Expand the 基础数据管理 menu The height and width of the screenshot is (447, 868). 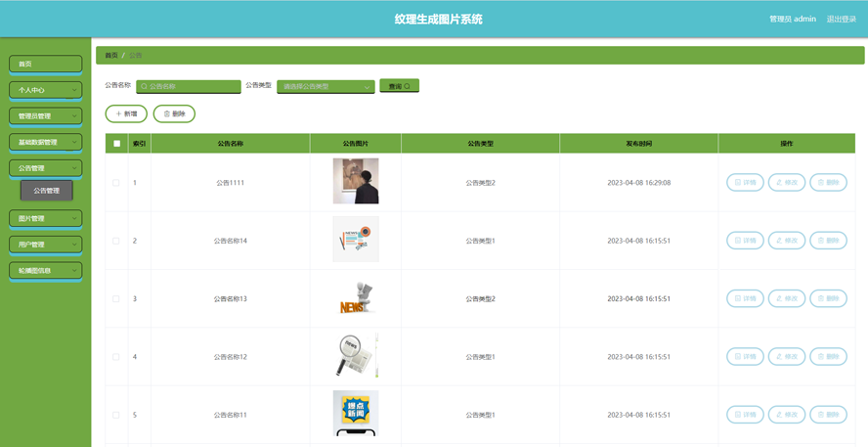(45, 142)
